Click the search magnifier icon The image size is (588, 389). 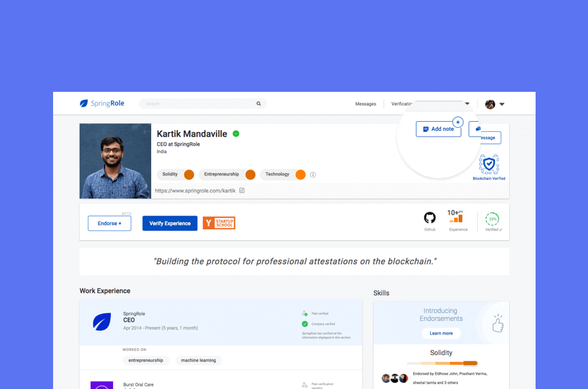click(x=259, y=104)
